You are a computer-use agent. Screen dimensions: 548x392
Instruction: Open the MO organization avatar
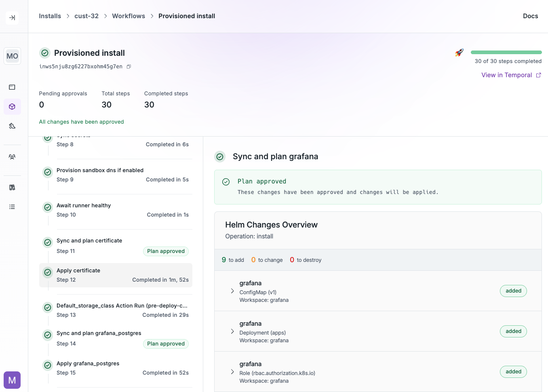(x=12, y=56)
